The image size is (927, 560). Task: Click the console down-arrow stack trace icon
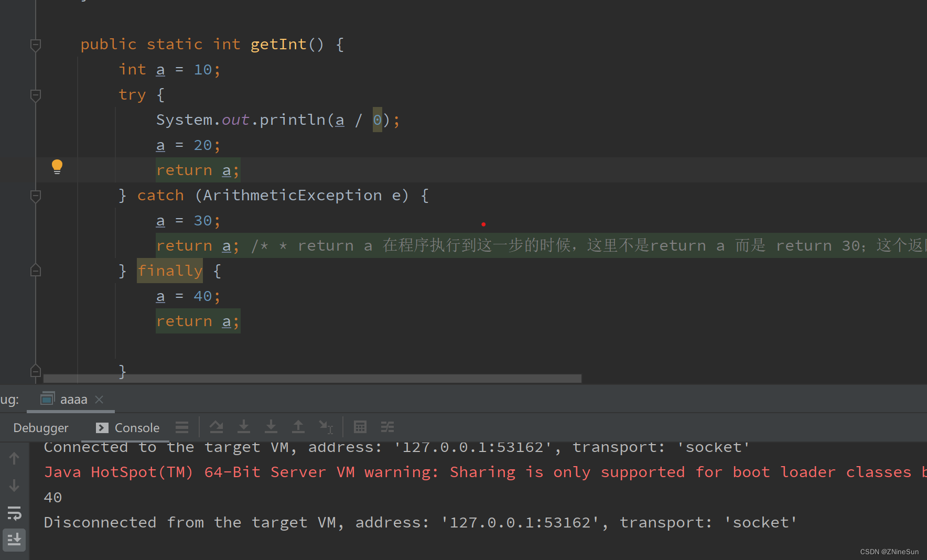[14, 486]
